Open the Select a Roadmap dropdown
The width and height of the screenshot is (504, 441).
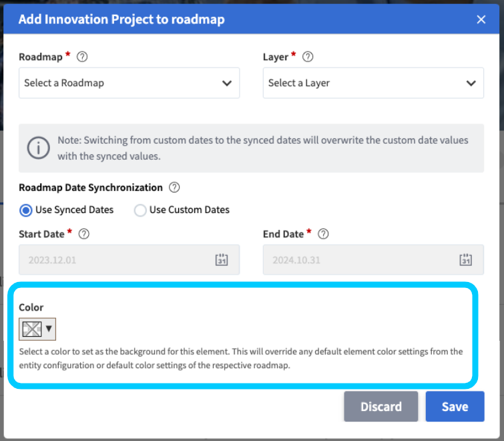(x=129, y=83)
